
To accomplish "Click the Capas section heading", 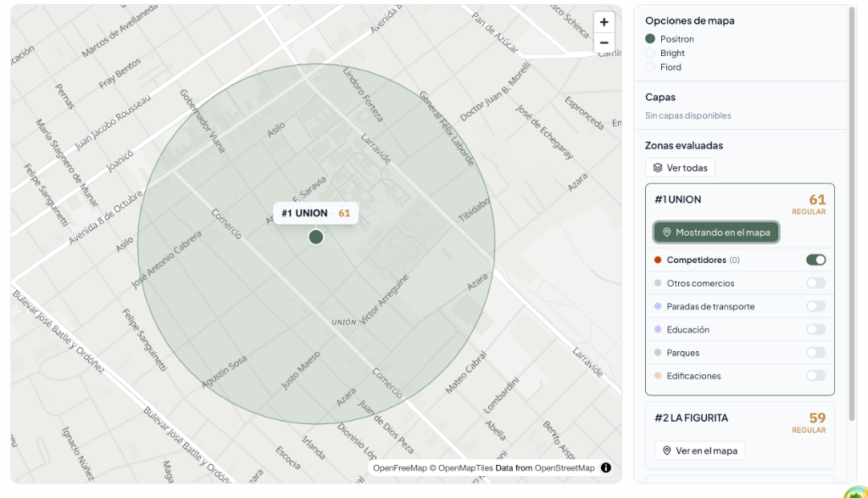I will (660, 98).
